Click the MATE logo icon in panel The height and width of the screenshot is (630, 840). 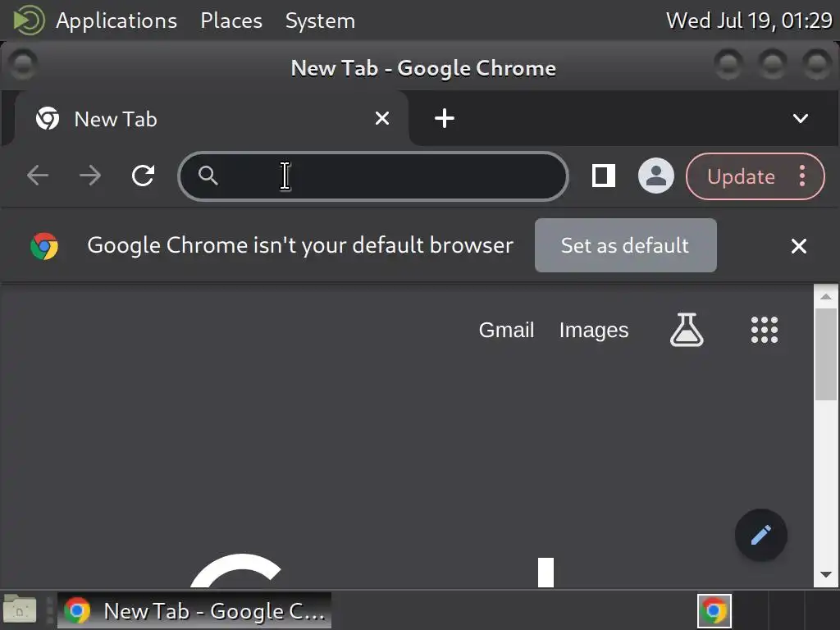click(x=29, y=21)
